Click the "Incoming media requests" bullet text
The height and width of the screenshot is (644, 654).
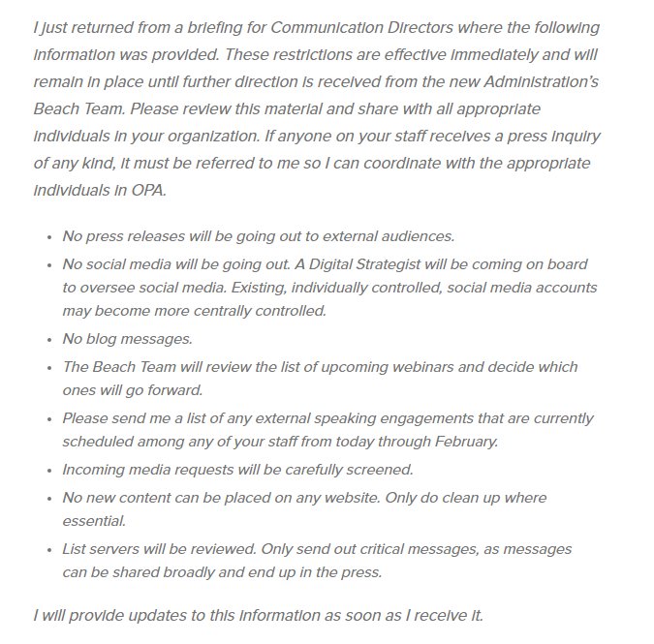(237, 470)
